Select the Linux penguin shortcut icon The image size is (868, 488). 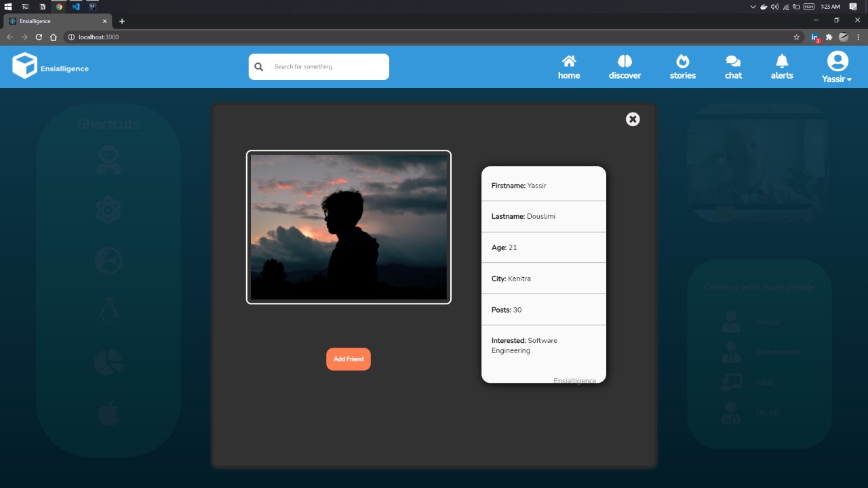pos(108,310)
